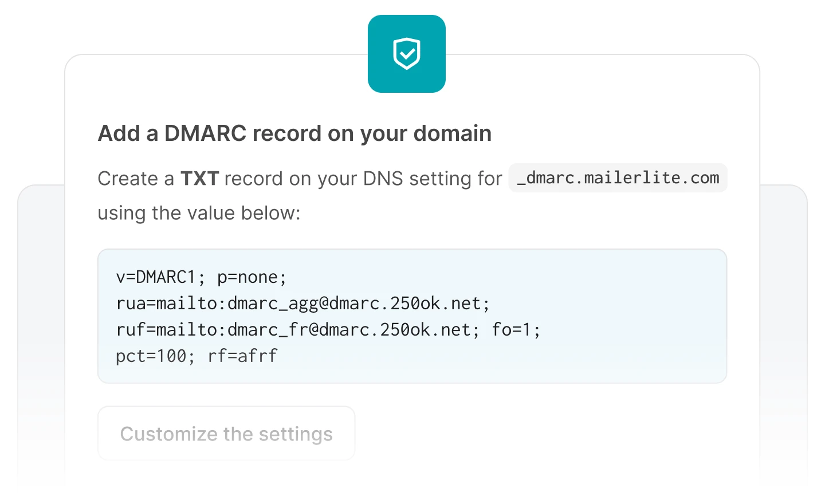This screenshot has width=825, height=504.
Task: Click the _dmarc.mailerlite.com hostname chip
Action: click(618, 178)
